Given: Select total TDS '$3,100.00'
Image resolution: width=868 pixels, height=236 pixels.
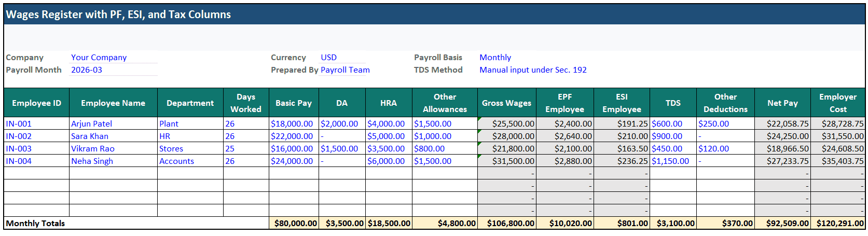Looking at the screenshot, I should pos(673,223).
